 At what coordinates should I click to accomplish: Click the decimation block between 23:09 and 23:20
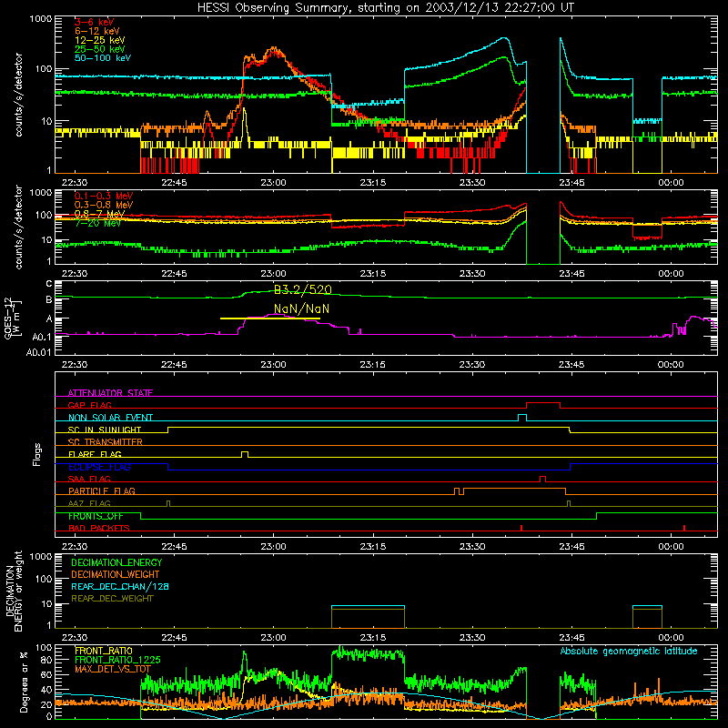point(368,617)
